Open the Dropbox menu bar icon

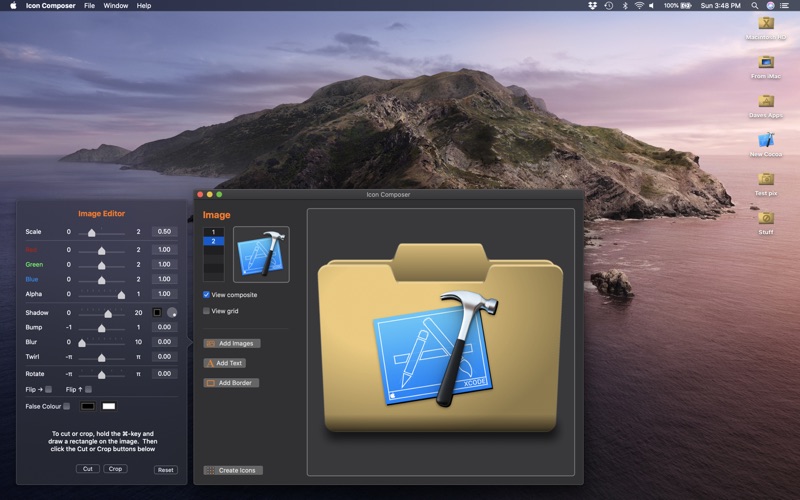pyautogui.click(x=592, y=6)
